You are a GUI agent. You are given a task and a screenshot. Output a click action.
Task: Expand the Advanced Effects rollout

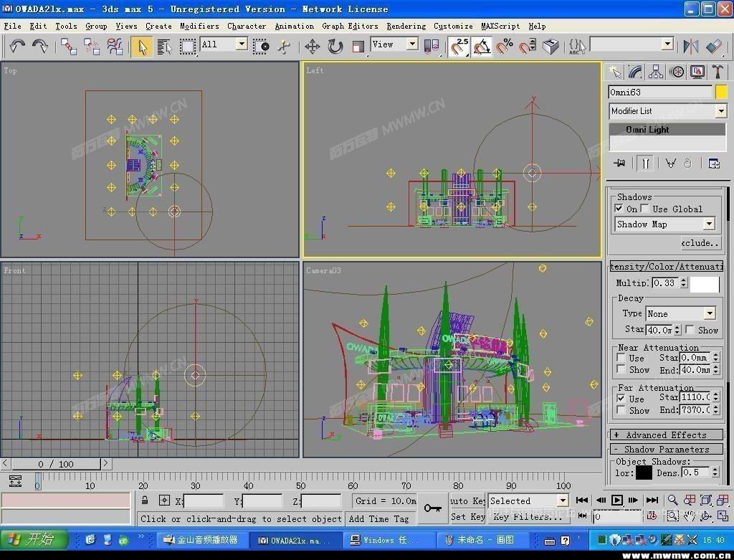(666, 435)
